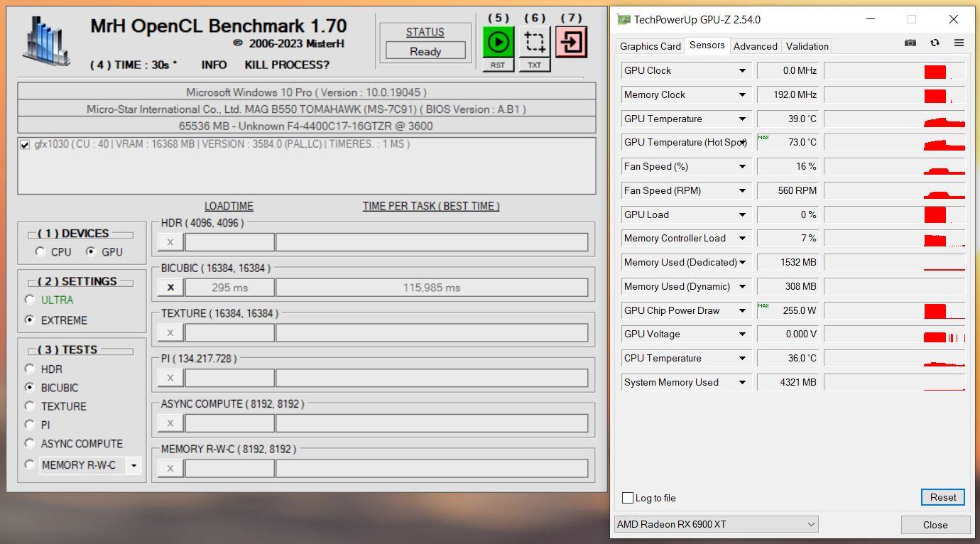This screenshot has width=980, height=544.
Task: Click GPU Chip Power Draw 255.0 W value
Action: click(788, 310)
